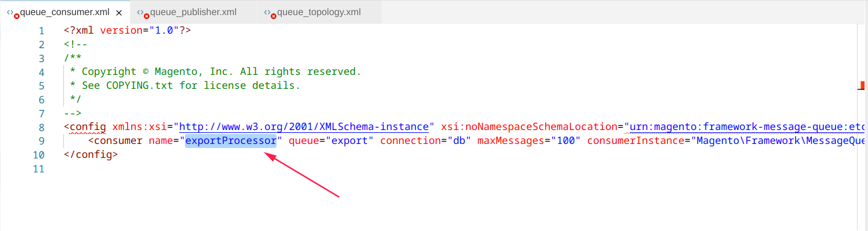Open the XMLSchema-instance URL link
Viewport: 868px width, 231px height.
[304, 127]
